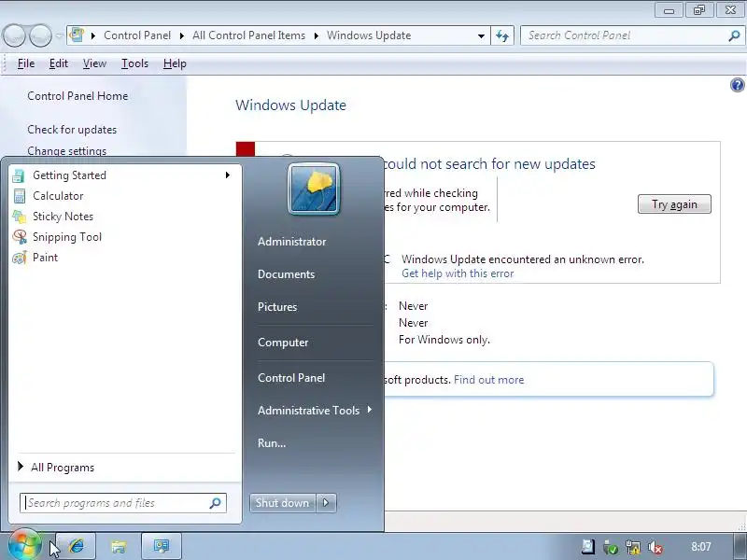Click the Try again button

point(674,204)
